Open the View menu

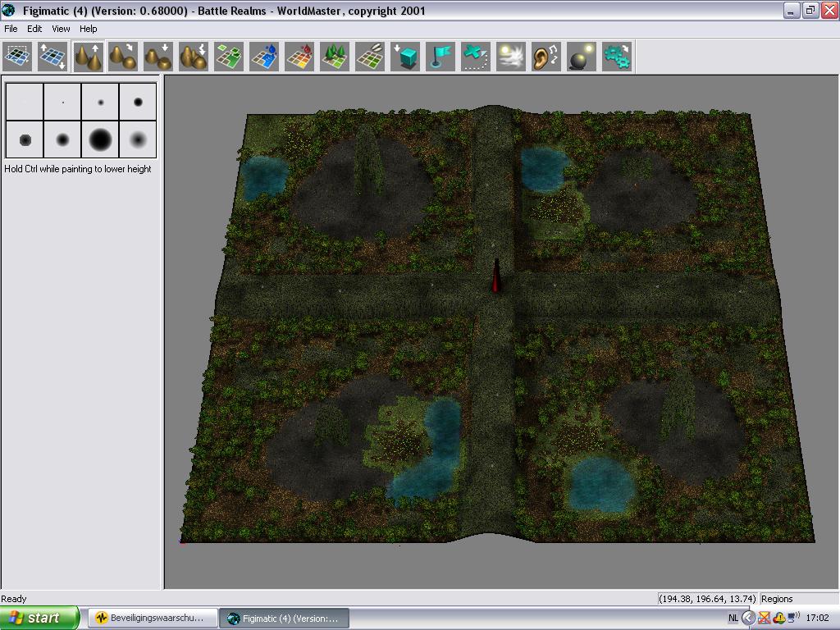[61, 29]
